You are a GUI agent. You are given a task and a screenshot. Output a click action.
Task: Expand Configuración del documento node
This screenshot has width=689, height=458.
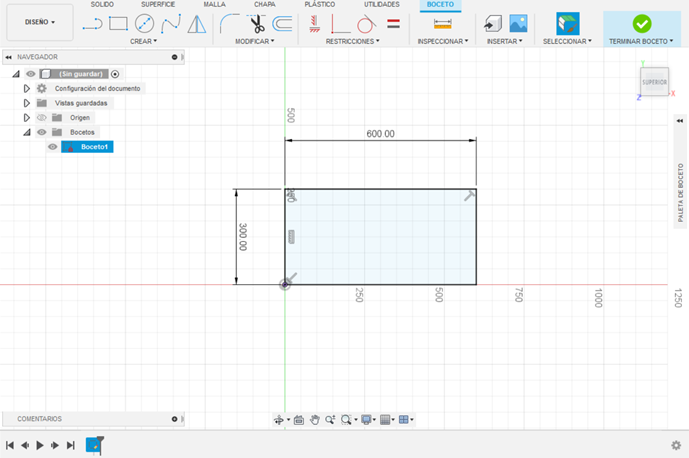(26, 88)
